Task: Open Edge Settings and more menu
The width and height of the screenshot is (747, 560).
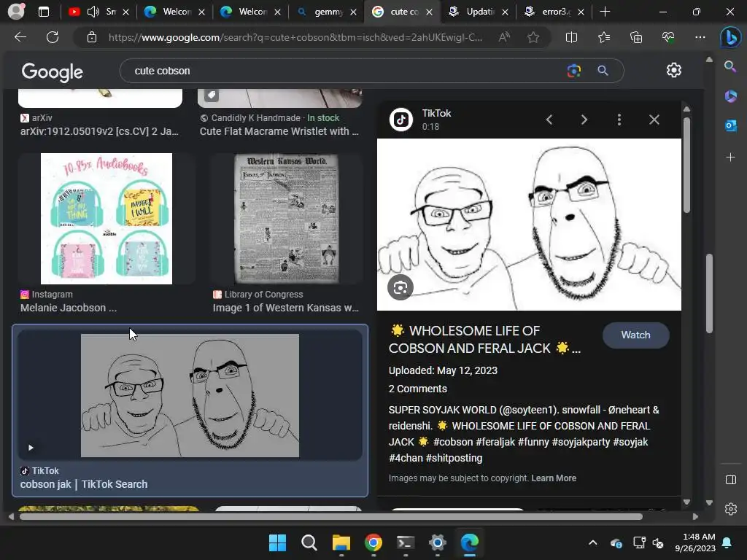Action: [x=700, y=37]
